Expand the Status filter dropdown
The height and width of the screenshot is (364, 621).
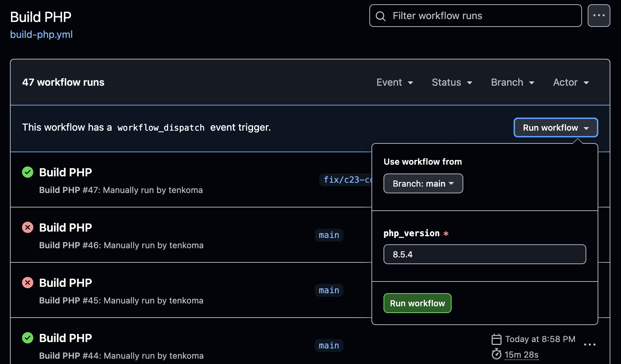(x=452, y=83)
